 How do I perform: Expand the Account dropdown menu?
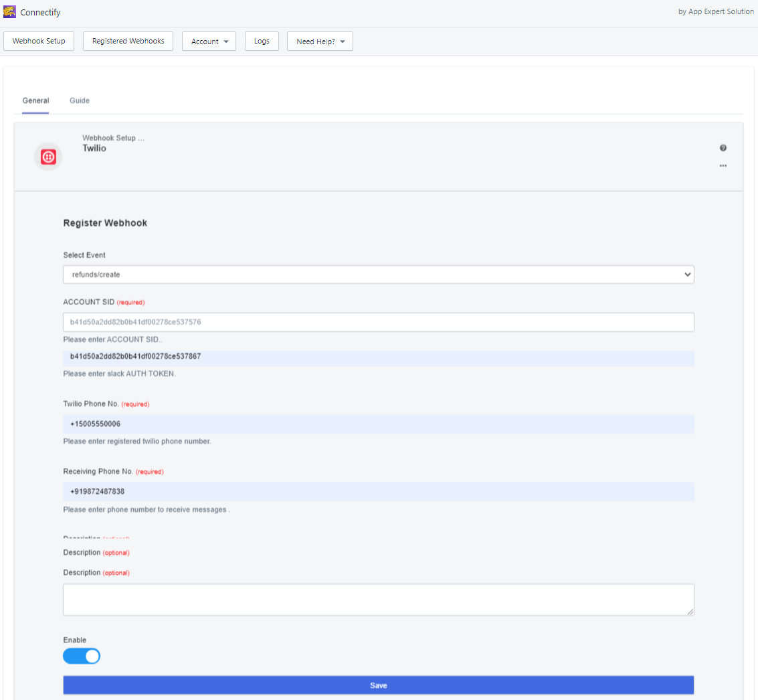(x=209, y=41)
